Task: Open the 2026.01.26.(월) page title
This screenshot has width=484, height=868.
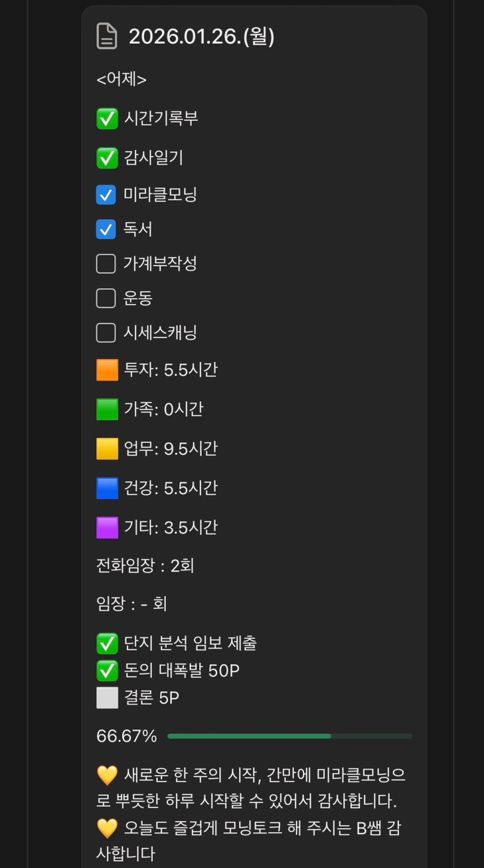Action: [201, 36]
